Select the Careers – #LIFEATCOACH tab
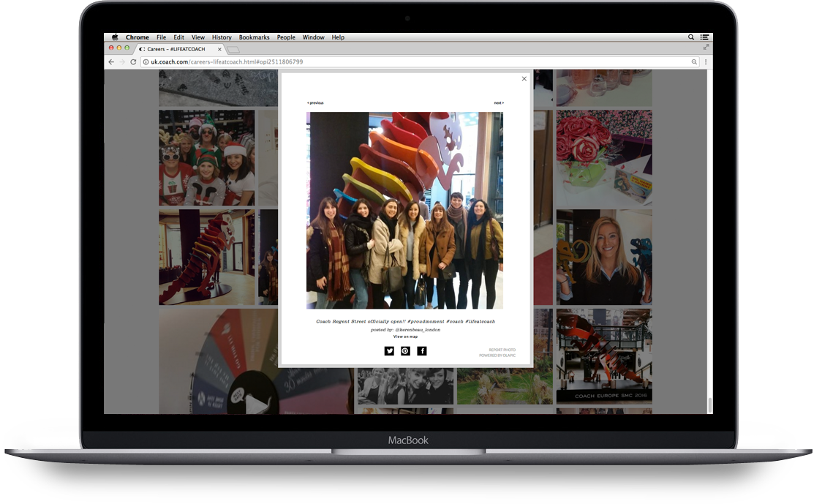The height and width of the screenshot is (504, 814). coord(180,49)
